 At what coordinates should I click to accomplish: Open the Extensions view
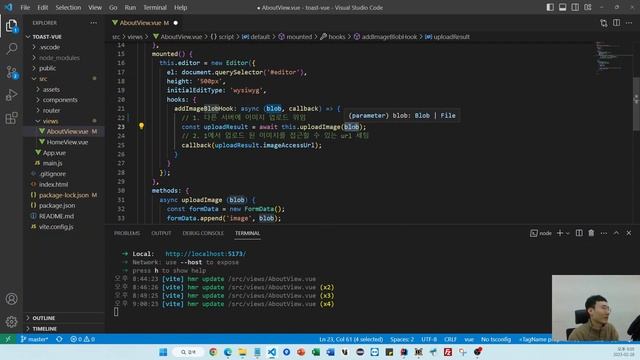11,118
